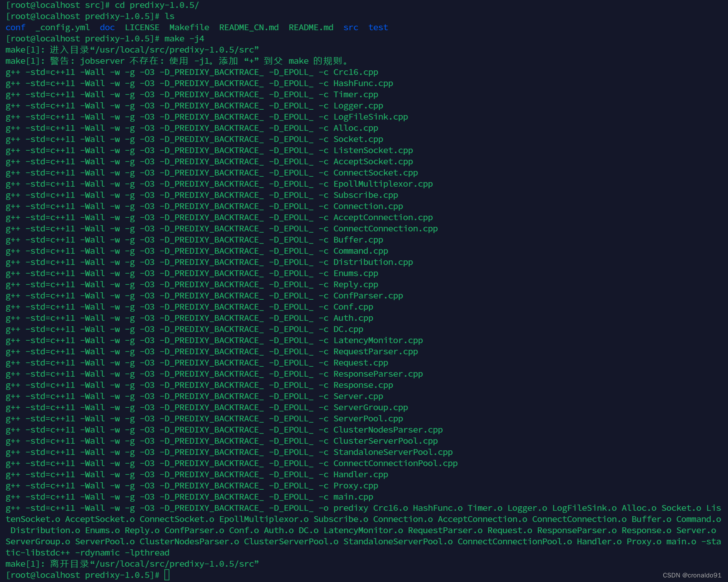Select the '_config.yml' file name
728x582 pixels.
tap(63, 27)
